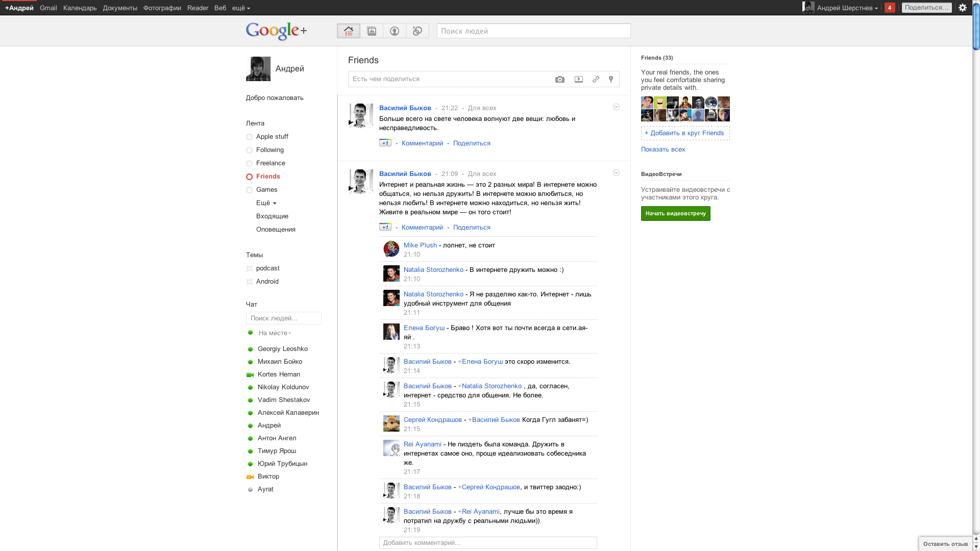Open the notifications counter showing 4
The width and height of the screenshot is (980, 551).
(x=890, y=8)
